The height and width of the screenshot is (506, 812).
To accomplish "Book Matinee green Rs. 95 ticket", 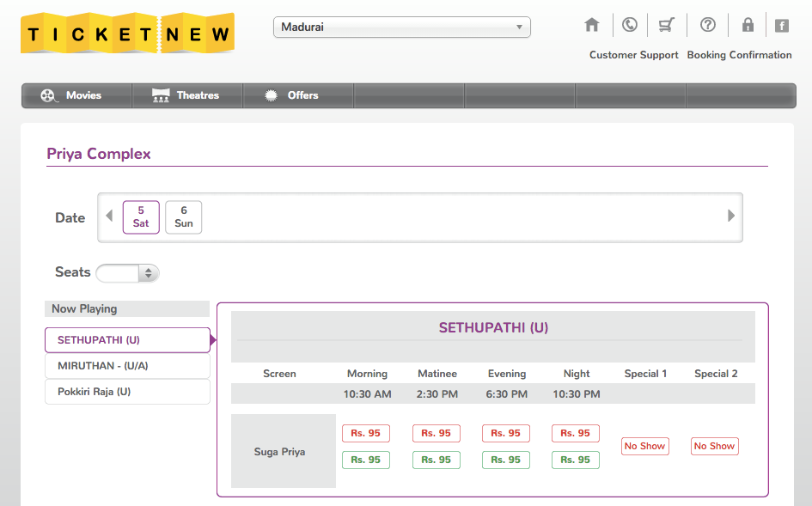I will point(436,460).
